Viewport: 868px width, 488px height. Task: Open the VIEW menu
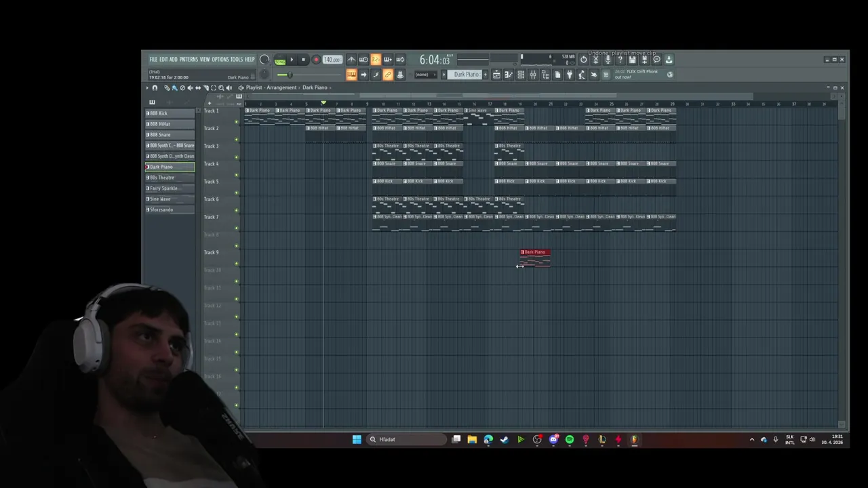pyautogui.click(x=205, y=60)
